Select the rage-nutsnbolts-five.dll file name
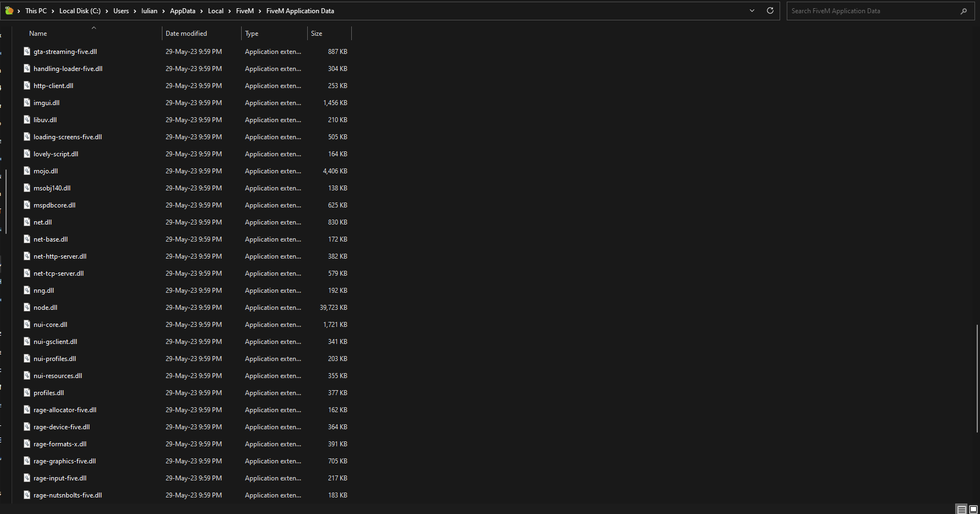The image size is (980, 514). tap(68, 495)
